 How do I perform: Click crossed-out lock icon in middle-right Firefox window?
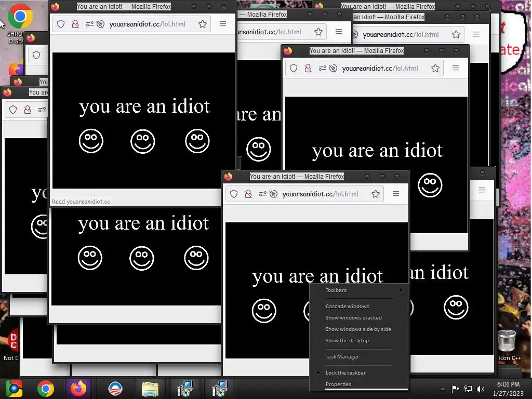tap(308, 68)
